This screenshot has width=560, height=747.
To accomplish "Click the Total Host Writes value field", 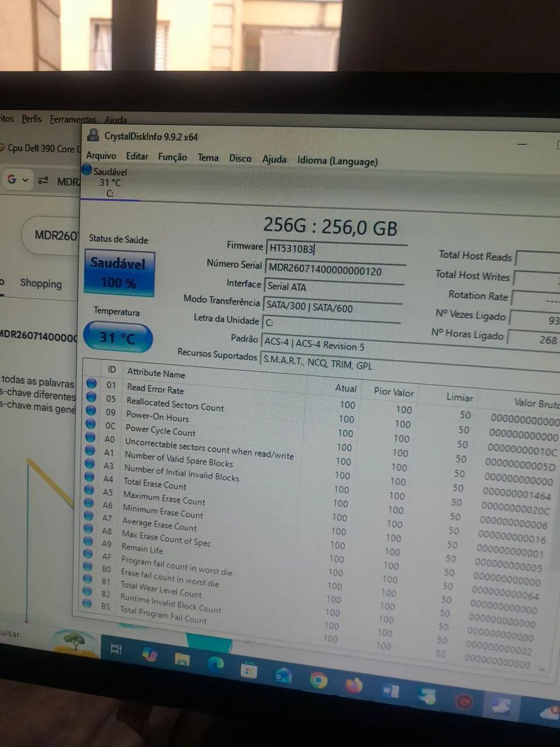I will tap(537, 279).
